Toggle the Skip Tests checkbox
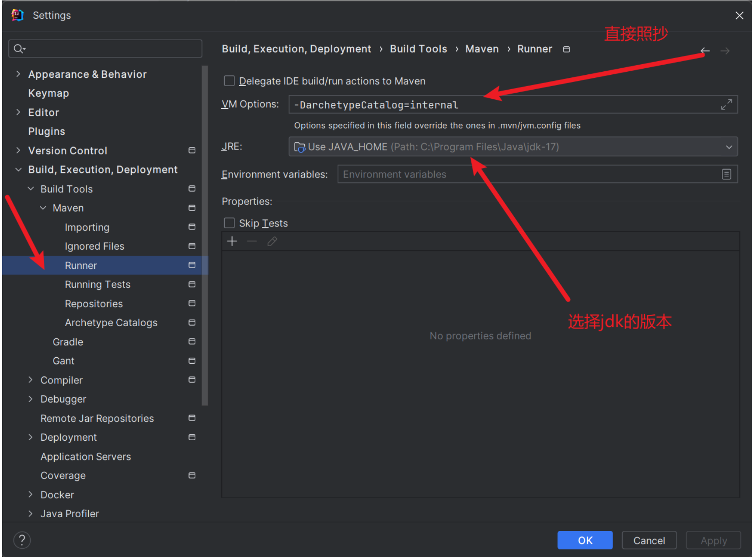Viewport: 756px width, 557px height. tap(229, 223)
